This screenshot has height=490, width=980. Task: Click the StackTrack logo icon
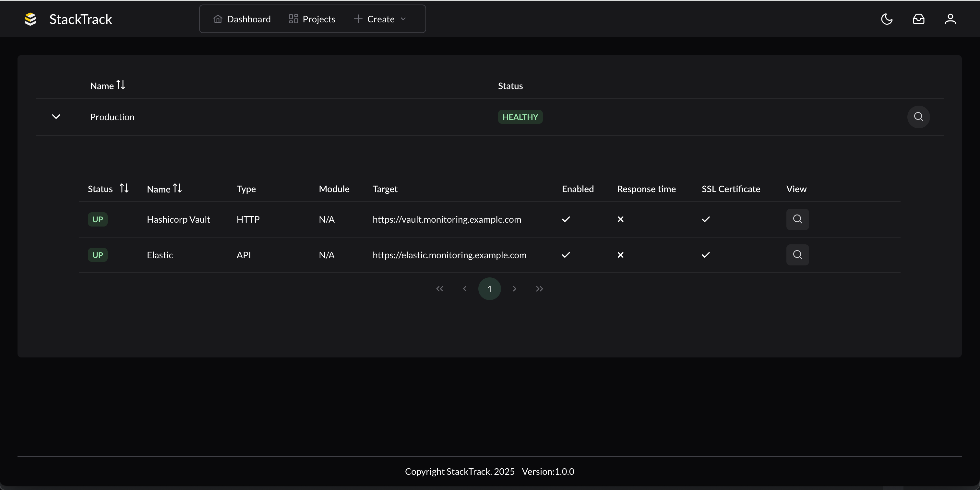(x=30, y=19)
